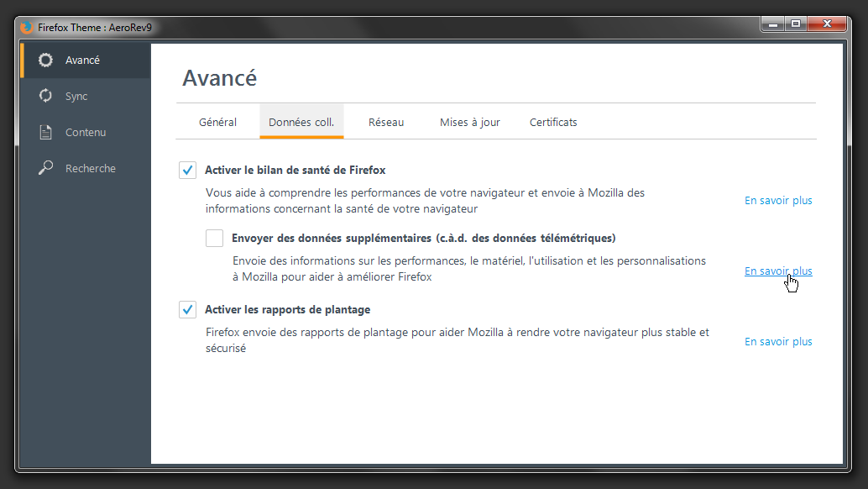This screenshot has height=489, width=868.
Task: Select the Données coll. tab
Action: (301, 122)
